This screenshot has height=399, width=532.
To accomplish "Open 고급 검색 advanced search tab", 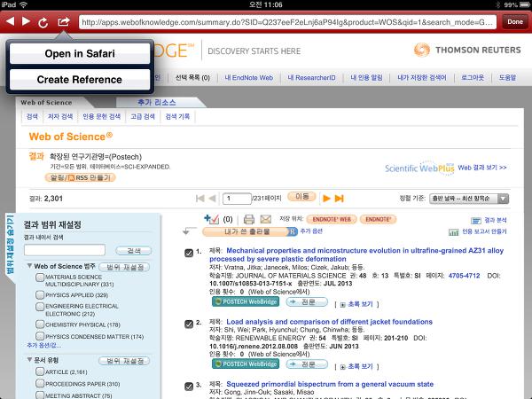I will click(x=143, y=117).
